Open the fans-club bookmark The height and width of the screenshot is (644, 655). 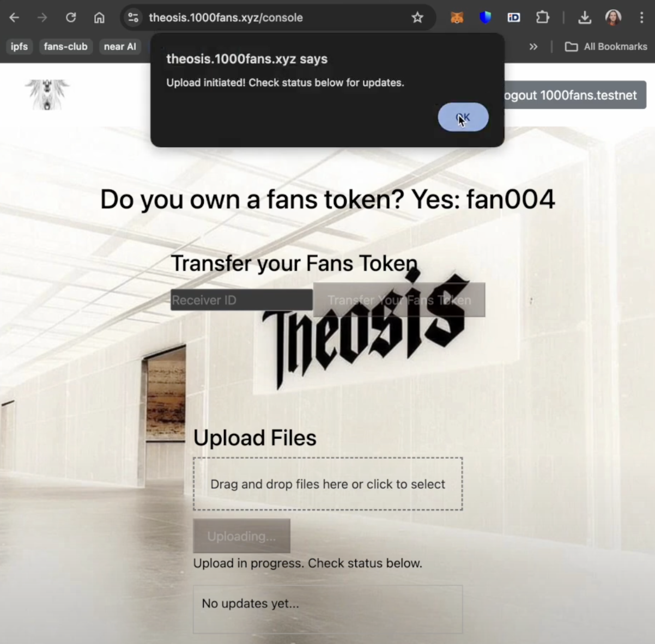click(65, 47)
